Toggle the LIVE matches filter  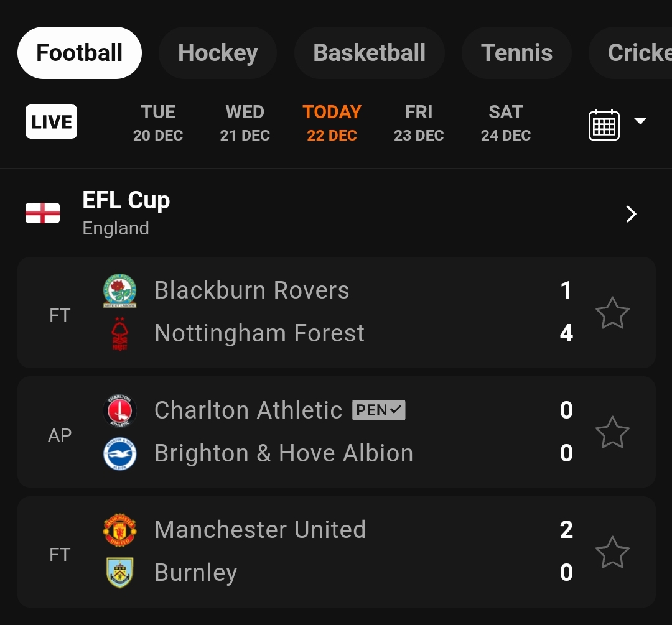52,122
